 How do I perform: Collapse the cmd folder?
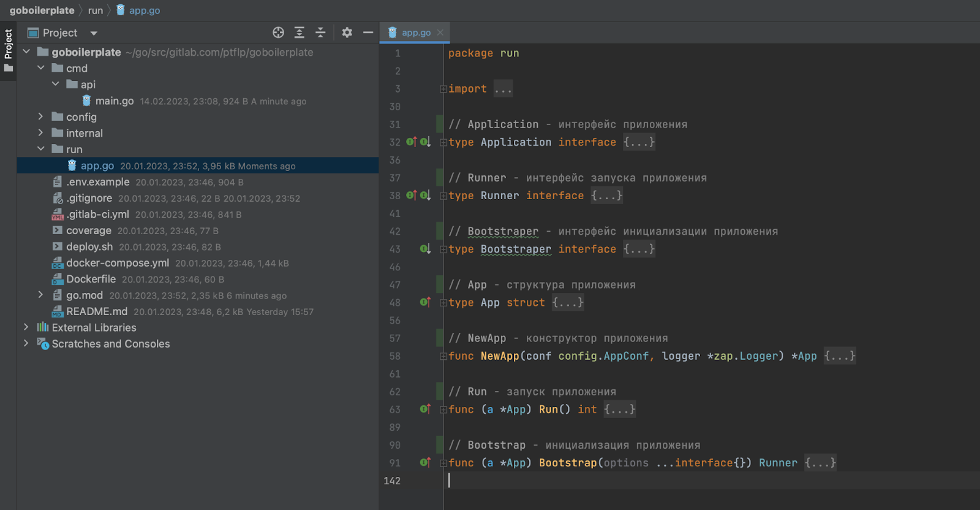(x=40, y=68)
